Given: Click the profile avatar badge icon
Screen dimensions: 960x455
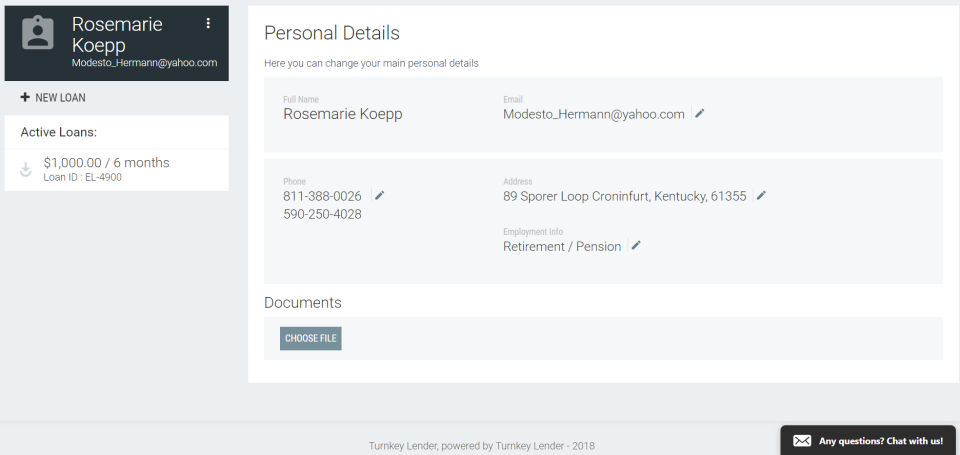Looking at the screenshot, I should (x=38, y=32).
